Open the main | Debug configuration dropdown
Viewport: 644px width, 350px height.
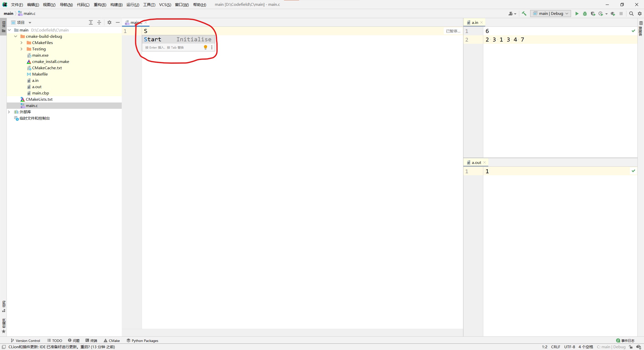click(x=550, y=14)
